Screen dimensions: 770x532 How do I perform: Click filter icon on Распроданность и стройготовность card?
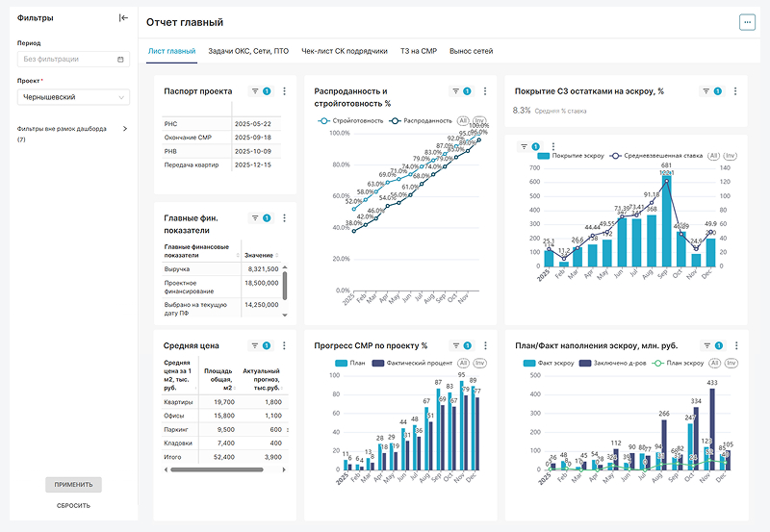[x=455, y=91]
